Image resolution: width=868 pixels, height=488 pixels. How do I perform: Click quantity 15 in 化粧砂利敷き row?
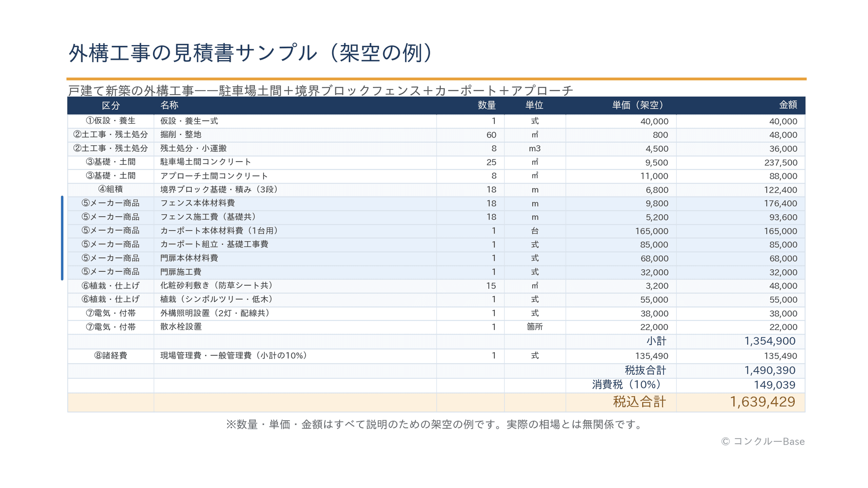pyautogui.click(x=491, y=286)
